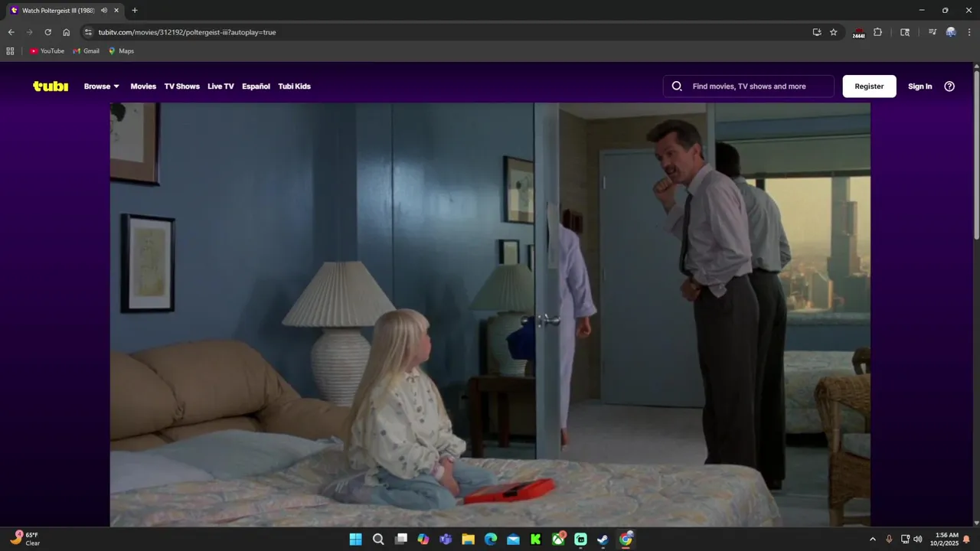Go back to the previous page
980x551 pixels.
(11, 32)
